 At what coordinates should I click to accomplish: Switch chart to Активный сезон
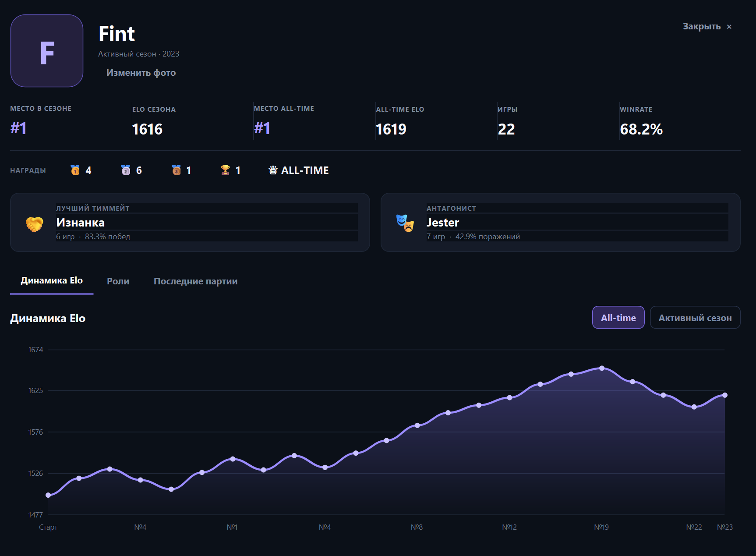[695, 317]
